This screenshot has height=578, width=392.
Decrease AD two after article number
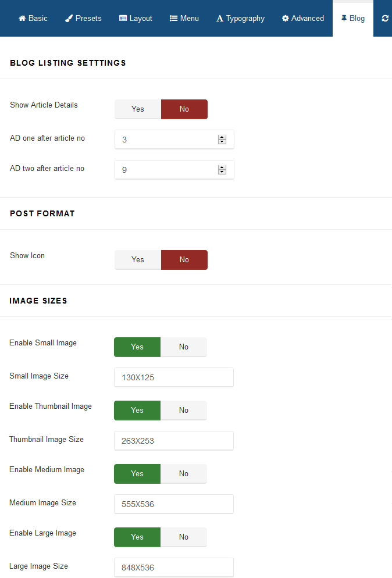(x=222, y=172)
